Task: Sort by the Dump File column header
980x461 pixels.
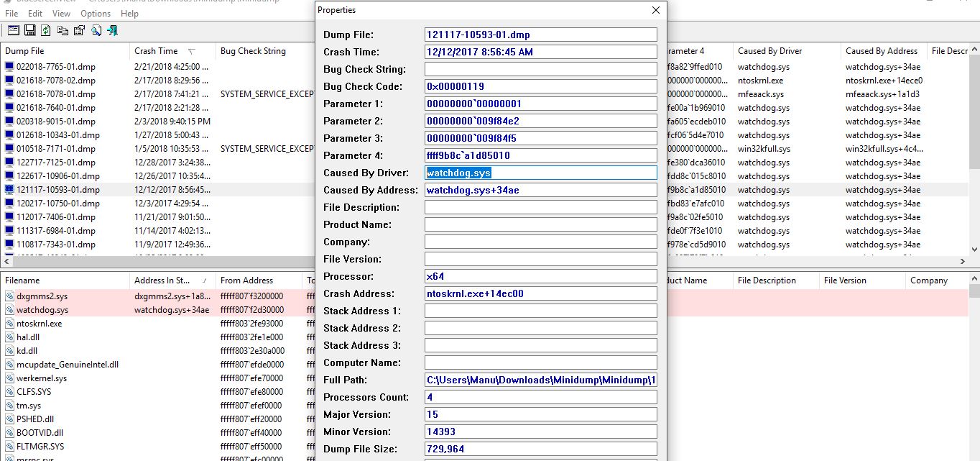Action: [x=65, y=51]
